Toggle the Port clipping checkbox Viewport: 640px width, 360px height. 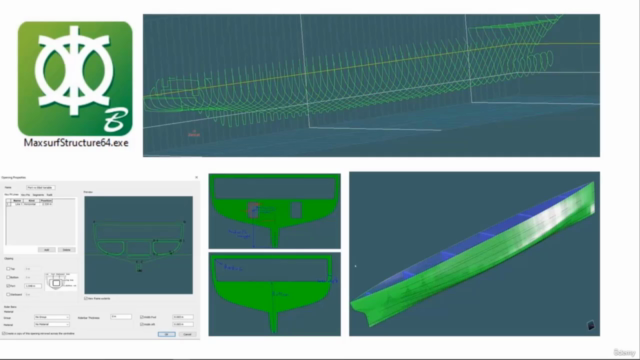click(x=8, y=286)
